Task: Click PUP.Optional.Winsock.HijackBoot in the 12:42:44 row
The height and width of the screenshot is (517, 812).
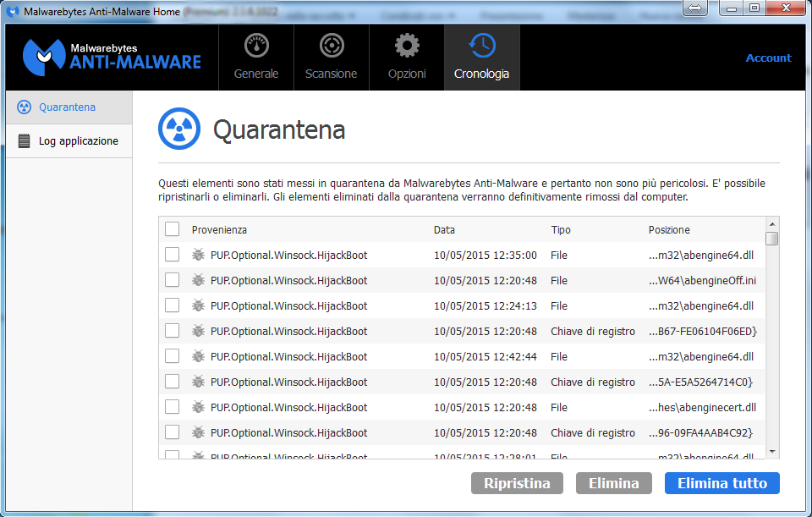Action: click(289, 357)
